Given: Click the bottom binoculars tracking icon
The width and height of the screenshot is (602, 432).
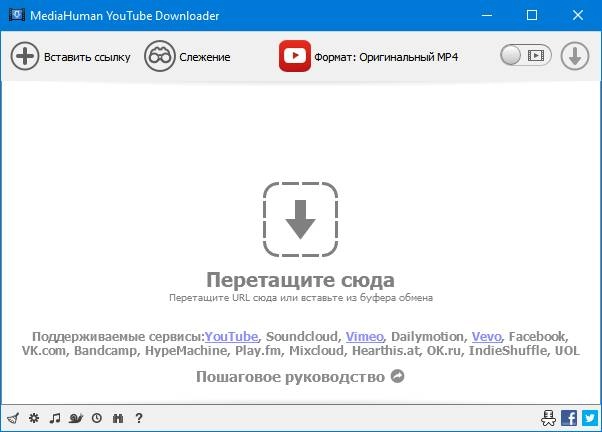Looking at the screenshot, I should (118, 418).
